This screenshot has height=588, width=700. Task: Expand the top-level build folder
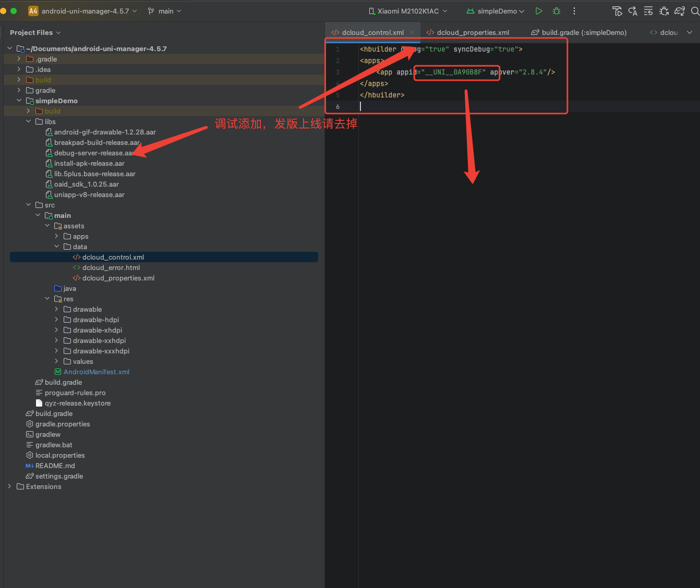[x=19, y=80]
